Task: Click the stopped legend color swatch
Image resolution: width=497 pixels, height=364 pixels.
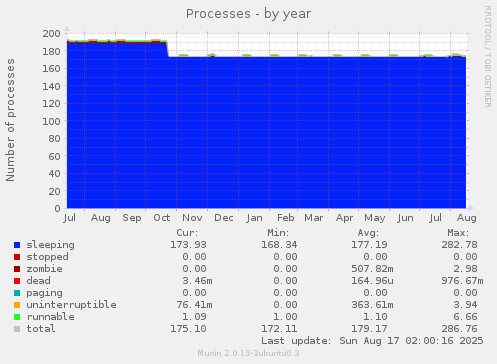Action: click(x=17, y=257)
